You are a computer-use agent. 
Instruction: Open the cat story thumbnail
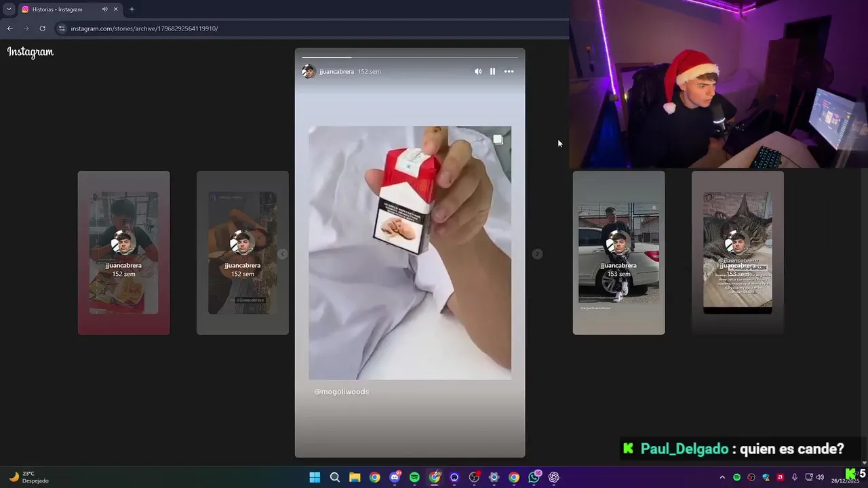(737, 253)
